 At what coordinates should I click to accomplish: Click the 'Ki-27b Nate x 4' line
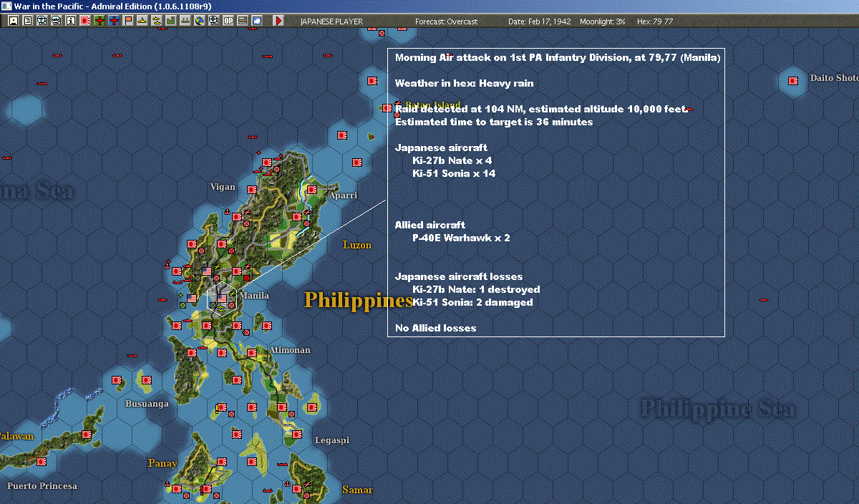click(452, 160)
